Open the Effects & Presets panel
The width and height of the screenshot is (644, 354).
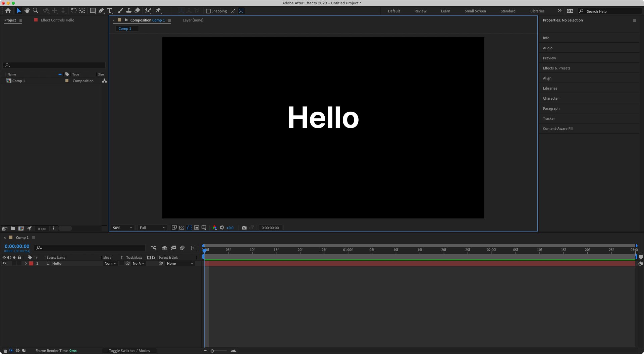tap(556, 68)
